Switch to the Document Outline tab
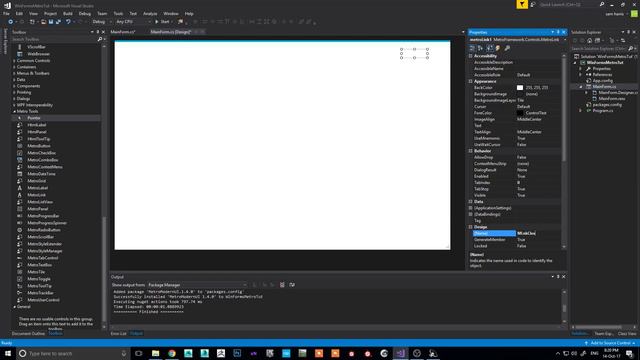Image resolution: width=640 pixels, height=360 pixels. coord(28,333)
